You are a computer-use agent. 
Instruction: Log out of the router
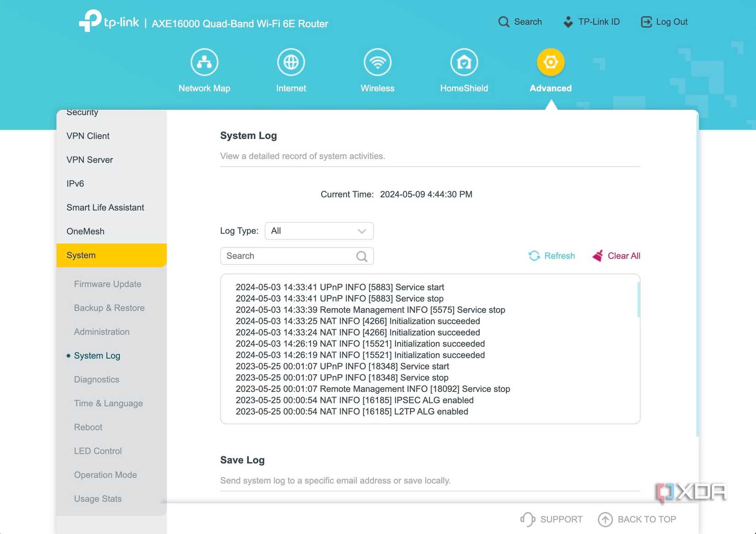click(664, 22)
